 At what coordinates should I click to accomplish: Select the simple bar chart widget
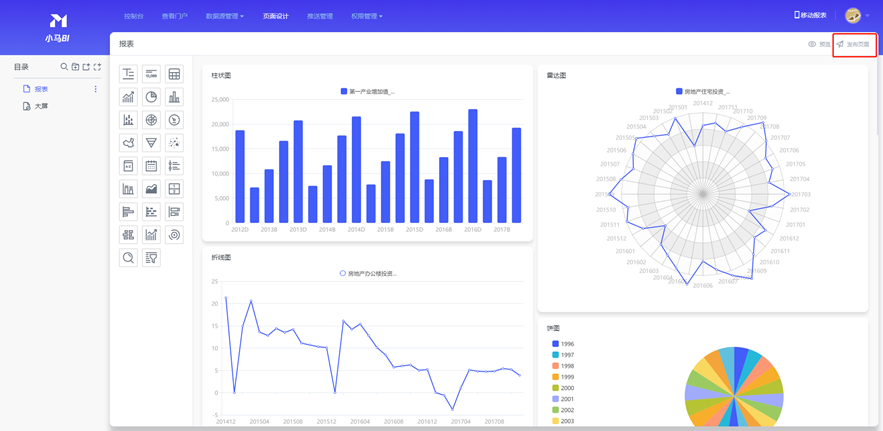175,97
